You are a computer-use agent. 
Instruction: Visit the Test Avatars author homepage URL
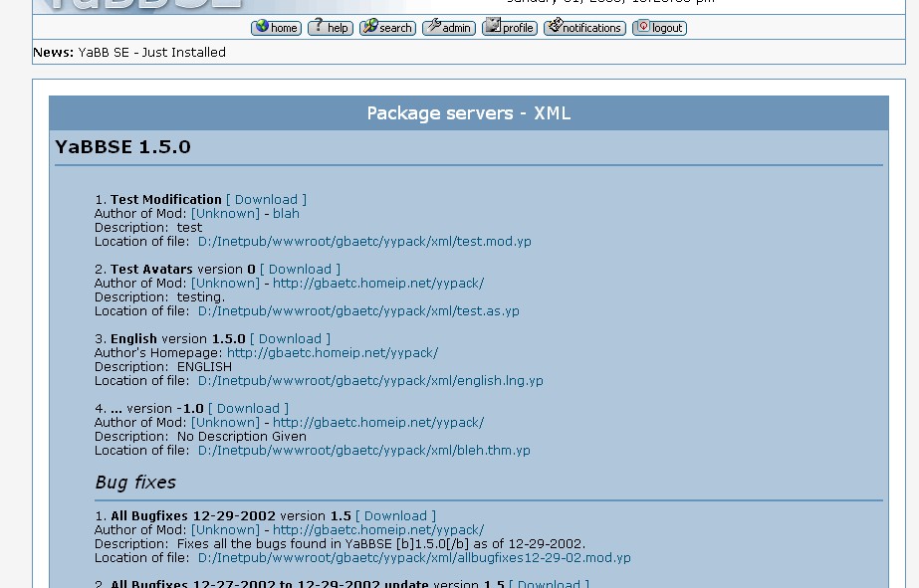coord(378,284)
